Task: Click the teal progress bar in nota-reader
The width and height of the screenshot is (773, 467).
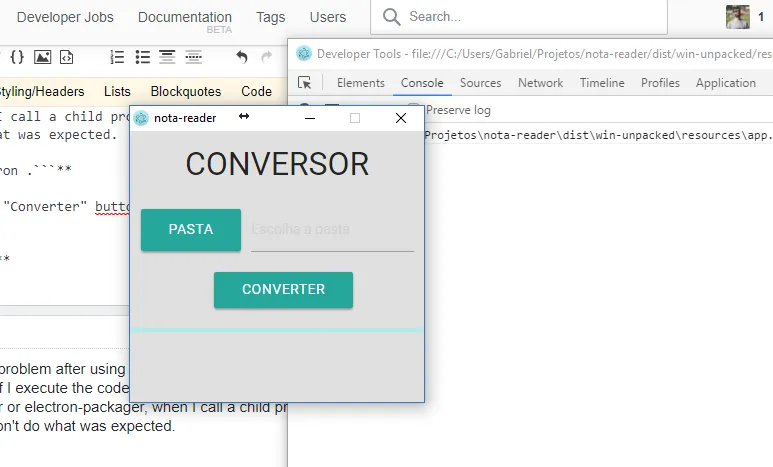Action: (x=277, y=330)
